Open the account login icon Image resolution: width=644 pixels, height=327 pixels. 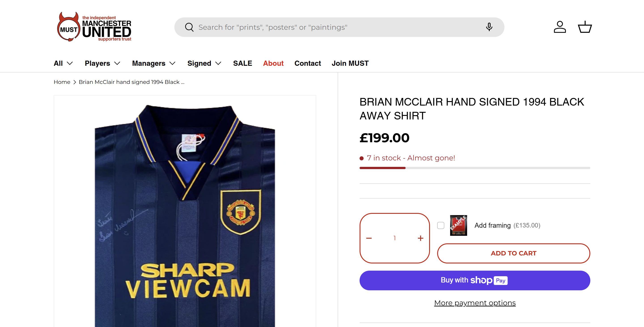coord(559,27)
